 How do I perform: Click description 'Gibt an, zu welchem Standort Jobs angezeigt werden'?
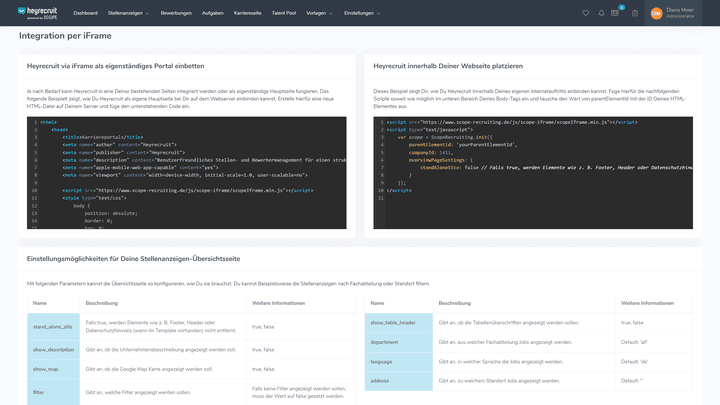click(x=499, y=381)
